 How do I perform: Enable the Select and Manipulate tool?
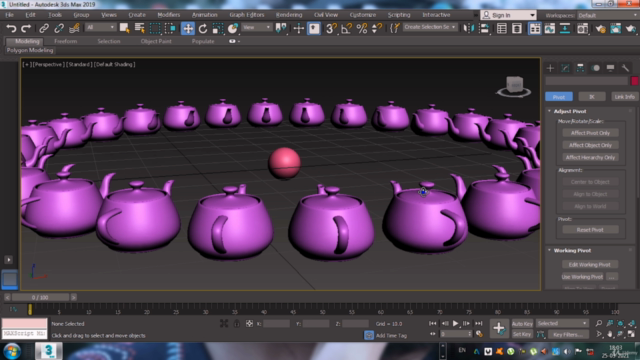point(298,28)
